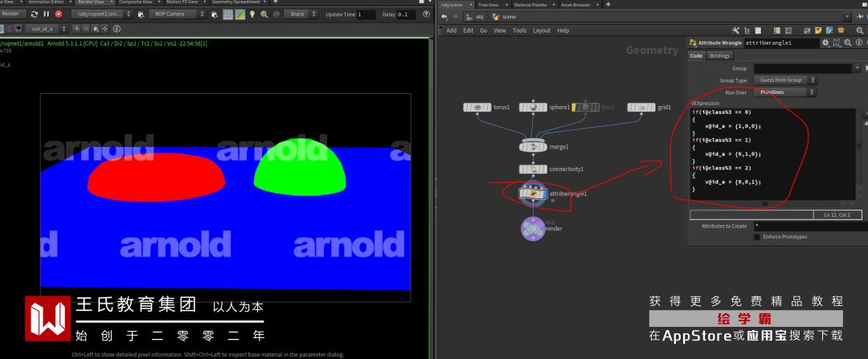The height and width of the screenshot is (359, 868).
Task: Open the parameter gear settings icon
Action: (826, 43)
